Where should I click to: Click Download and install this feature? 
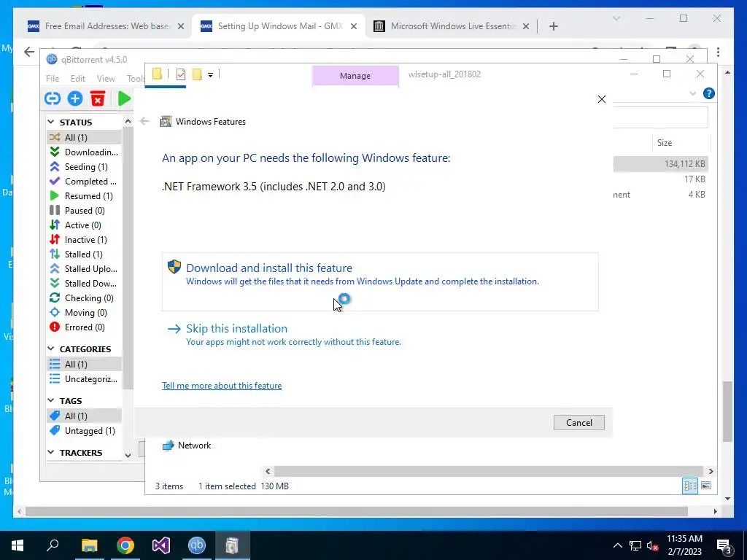click(379, 281)
